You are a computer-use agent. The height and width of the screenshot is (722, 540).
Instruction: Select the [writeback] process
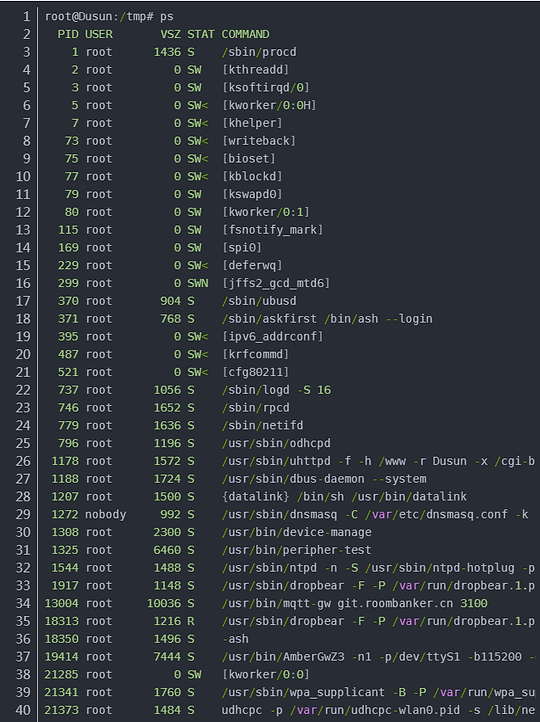tap(259, 141)
